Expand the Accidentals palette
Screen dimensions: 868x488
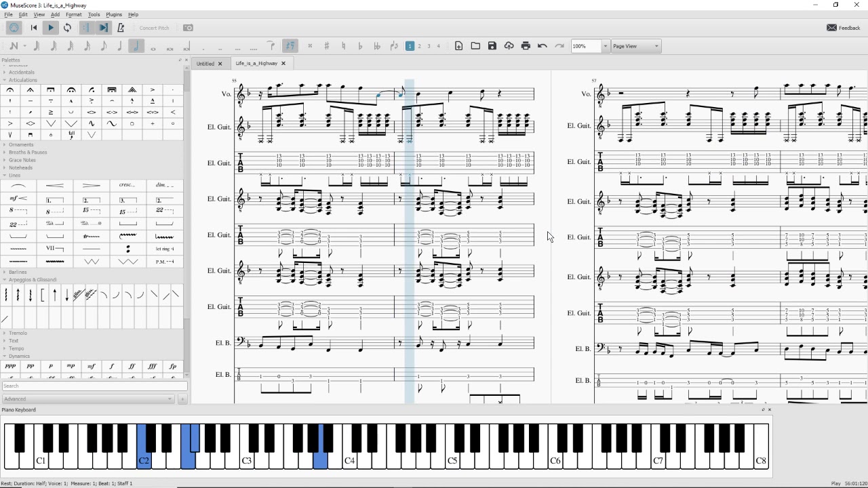pyautogui.click(x=22, y=73)
